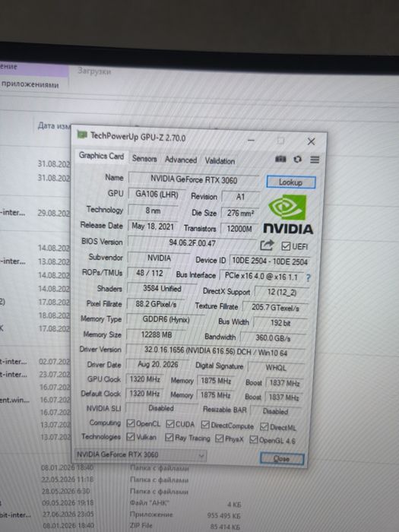Screen dimensions: 399x532
Task: Click the Device ID field 10DE 2504
Action: 269,261
